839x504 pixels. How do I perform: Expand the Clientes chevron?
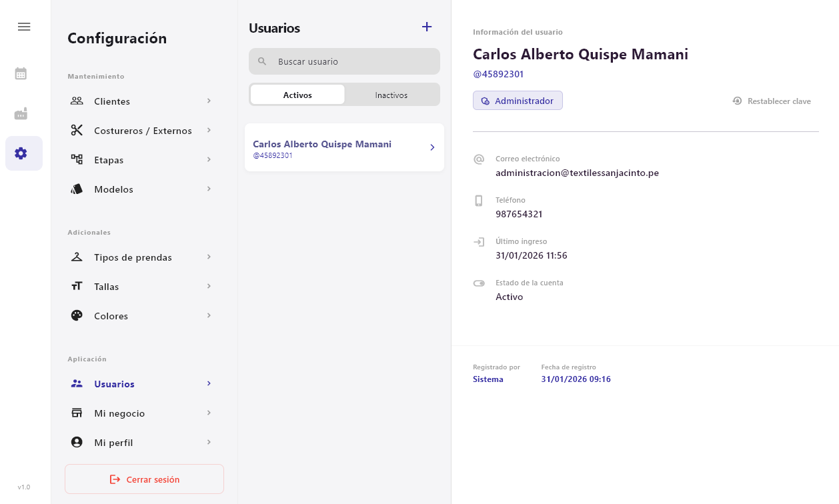coord(209,101)
